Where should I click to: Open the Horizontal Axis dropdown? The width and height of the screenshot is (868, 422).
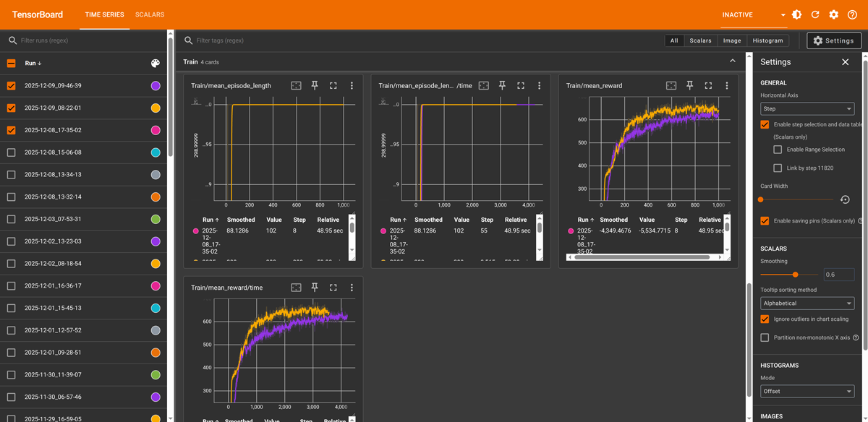(807, 108)
